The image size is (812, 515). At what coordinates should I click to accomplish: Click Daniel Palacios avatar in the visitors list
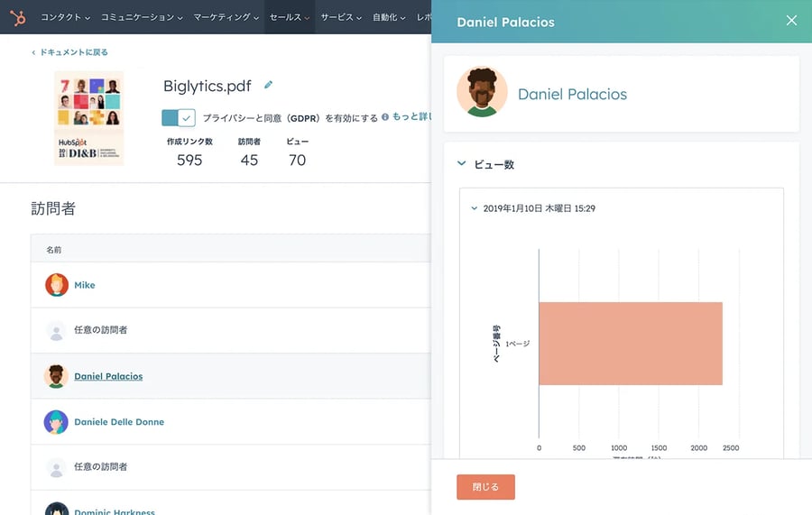[57, 376]
